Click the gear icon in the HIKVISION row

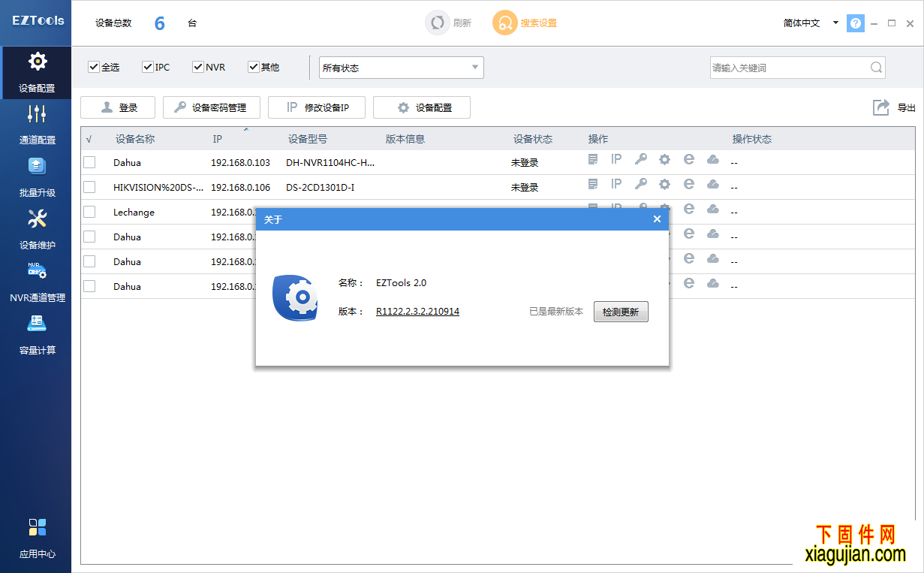click(664, 184)
